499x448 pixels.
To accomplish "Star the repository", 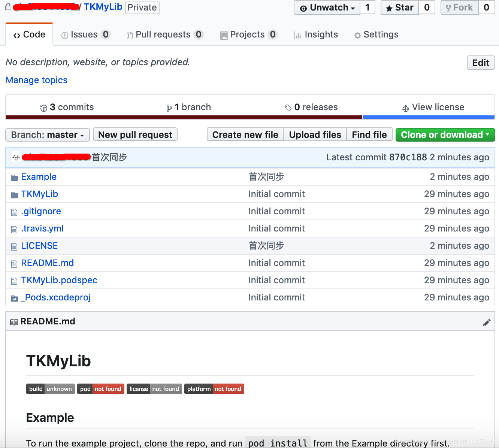I will (400, 7).
